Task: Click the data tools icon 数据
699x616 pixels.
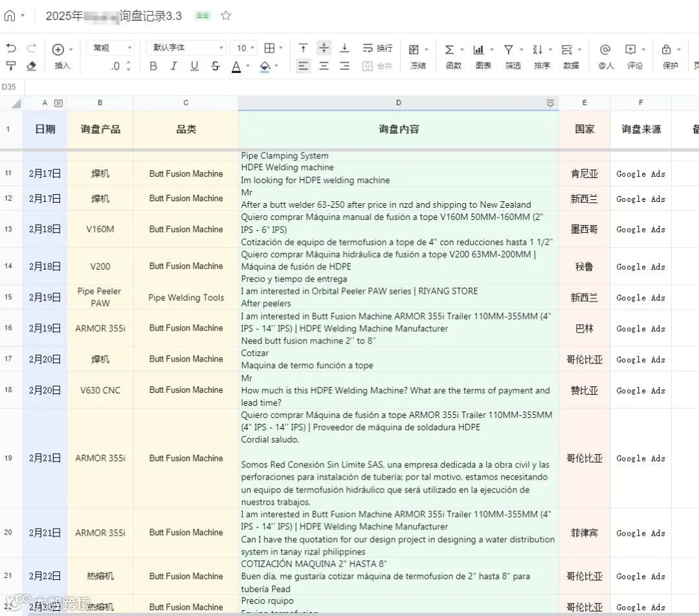Action: pyautogui.click(x=567, y=49)
